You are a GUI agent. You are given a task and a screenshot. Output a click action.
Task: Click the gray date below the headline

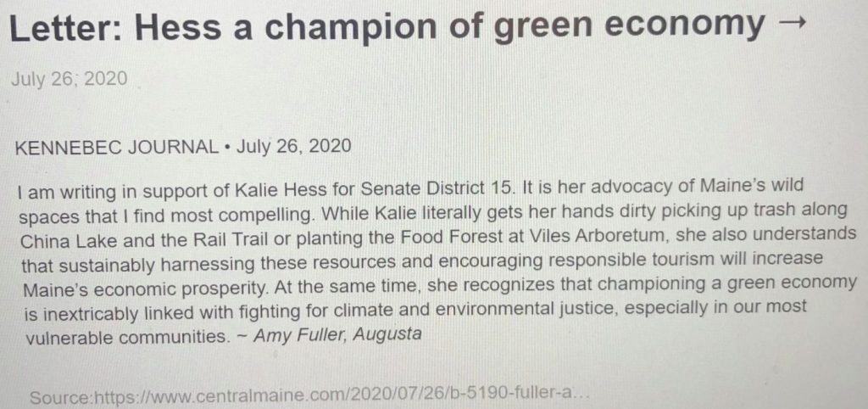(69, 79)
